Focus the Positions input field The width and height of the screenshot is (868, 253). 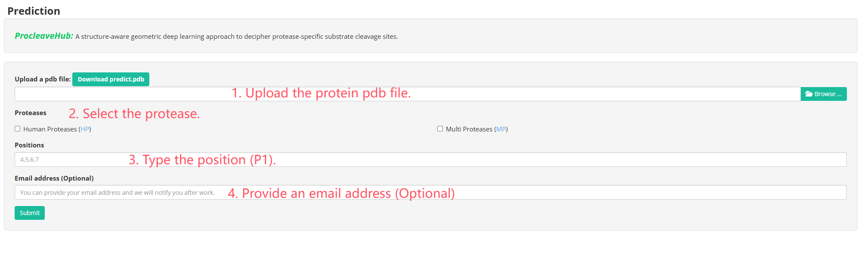coord(430,159)
